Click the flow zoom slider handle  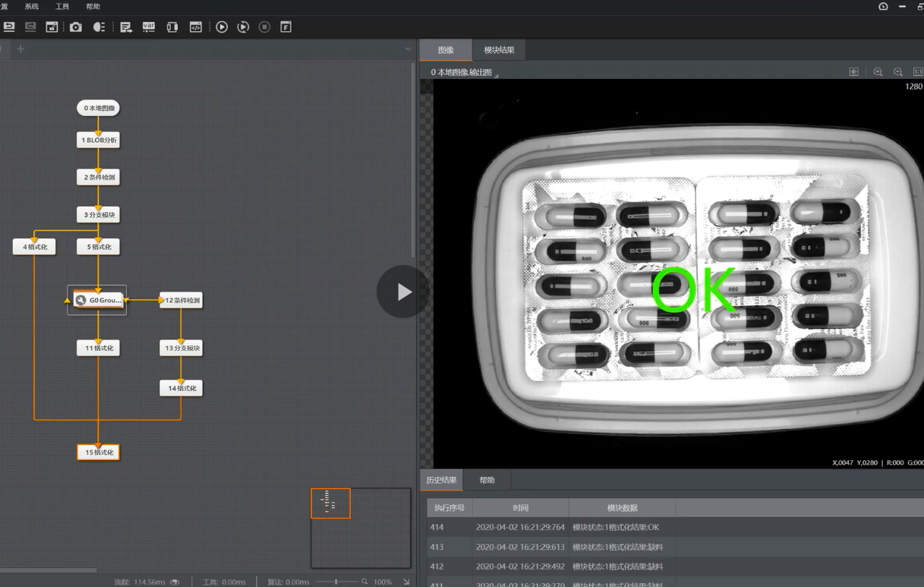tap(336, 582)
